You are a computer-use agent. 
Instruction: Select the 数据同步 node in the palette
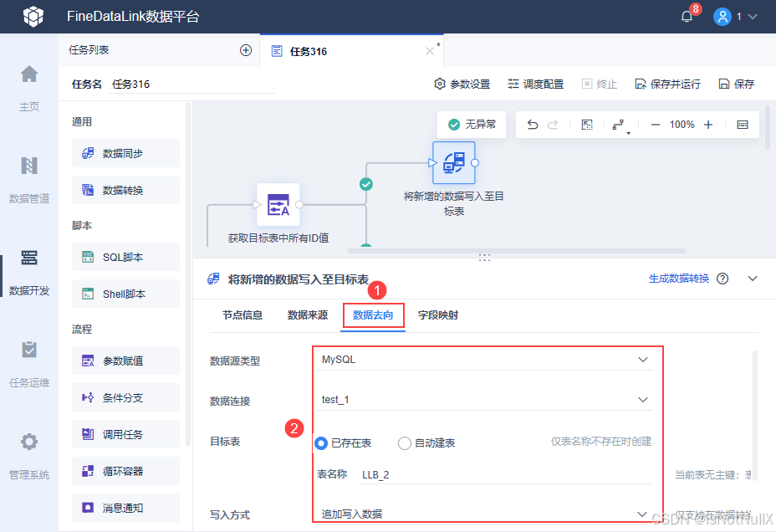(x=125, y=153)
